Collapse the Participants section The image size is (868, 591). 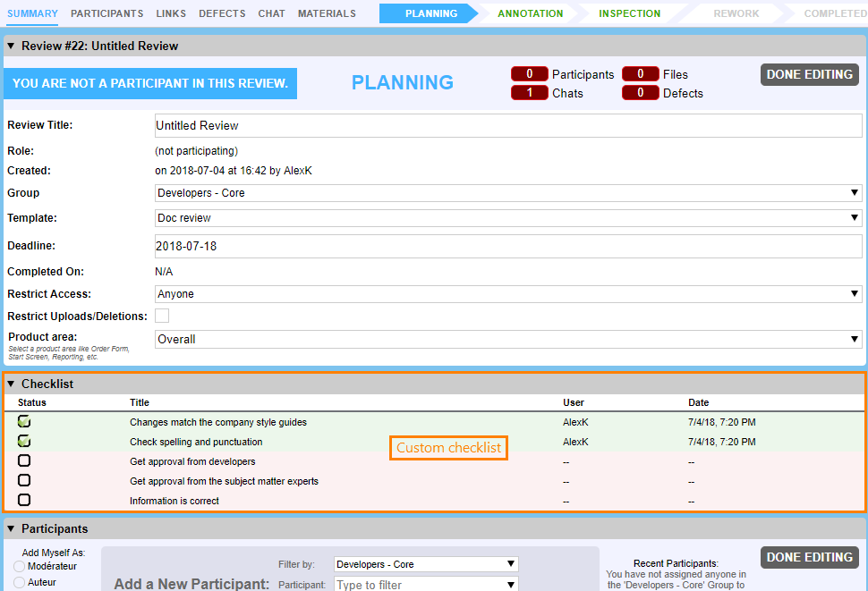(x=11, y=528)
